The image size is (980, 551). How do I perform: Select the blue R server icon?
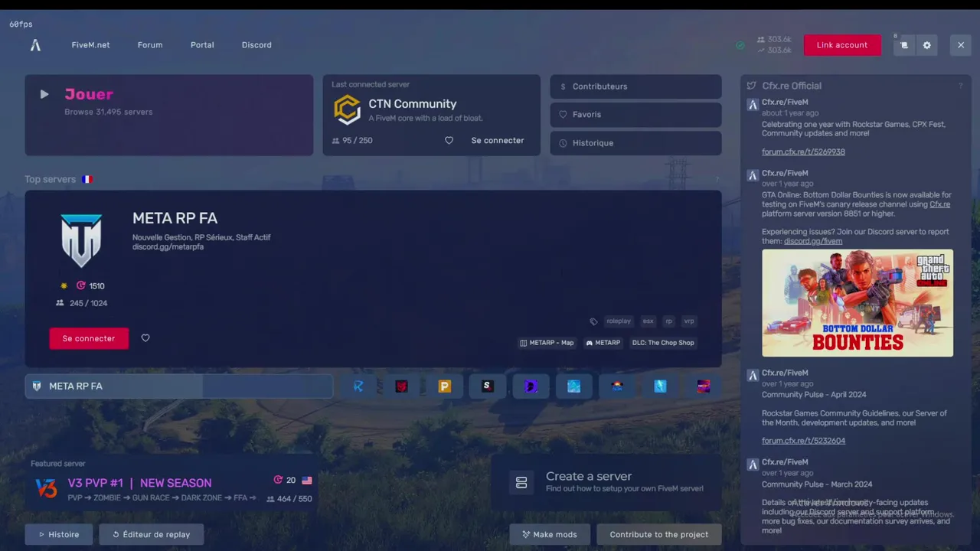pyautogui.click(x=358, y=386)
